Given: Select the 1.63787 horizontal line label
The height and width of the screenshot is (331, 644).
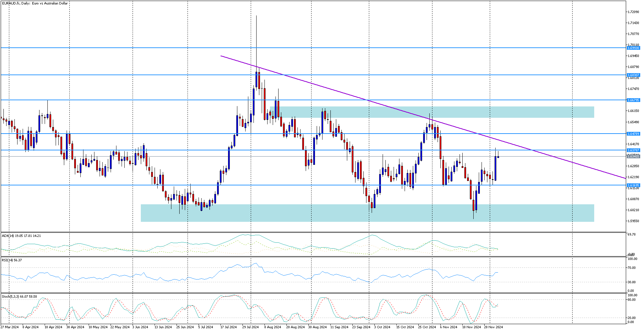Looking at the screenshot, I should pyautogui.click(x=633, y=150).
